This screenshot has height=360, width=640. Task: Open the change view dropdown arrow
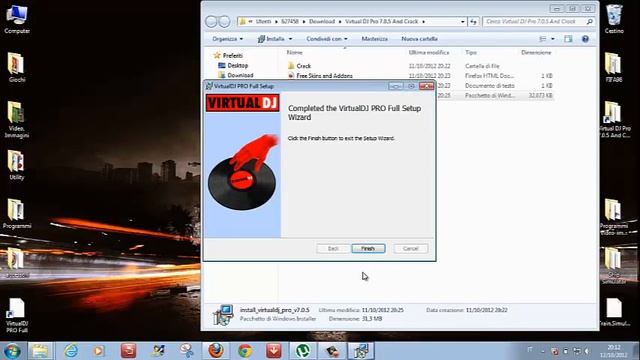pos(553,39)
